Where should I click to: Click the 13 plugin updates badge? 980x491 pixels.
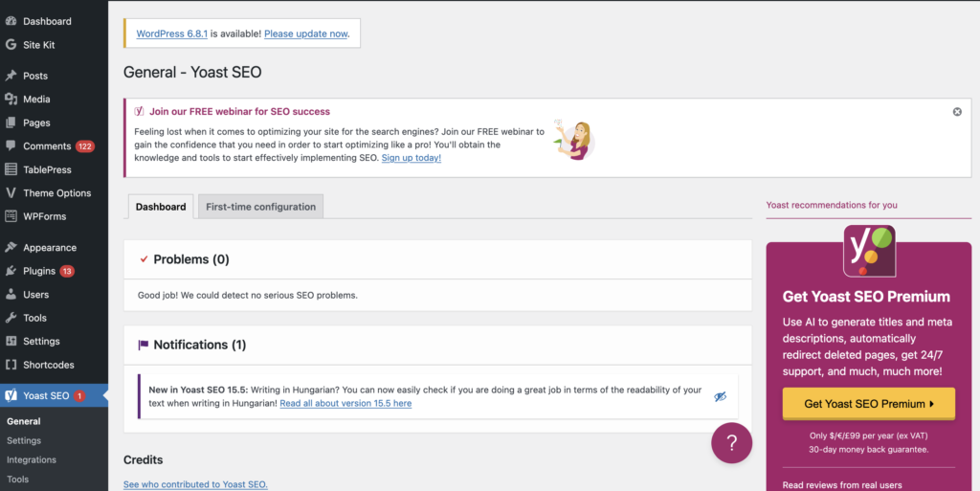click(67, 271)
